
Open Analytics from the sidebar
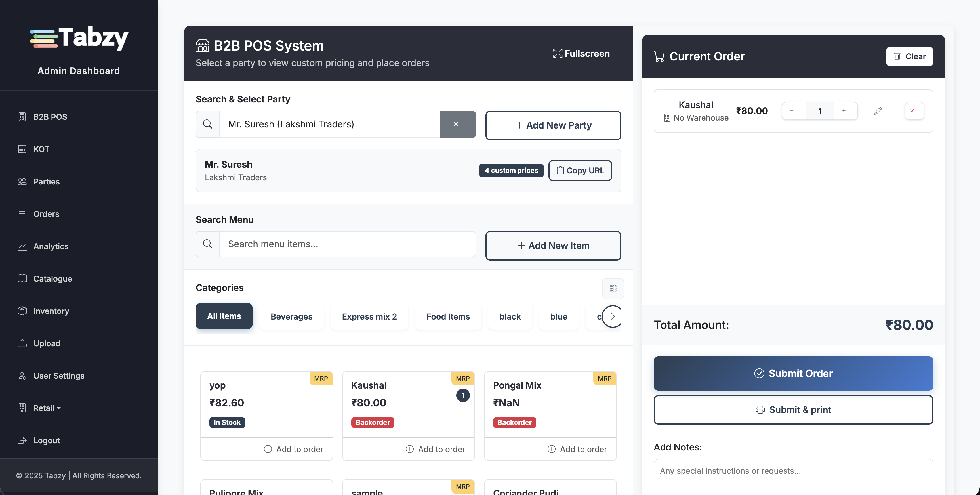pos(51,246)
